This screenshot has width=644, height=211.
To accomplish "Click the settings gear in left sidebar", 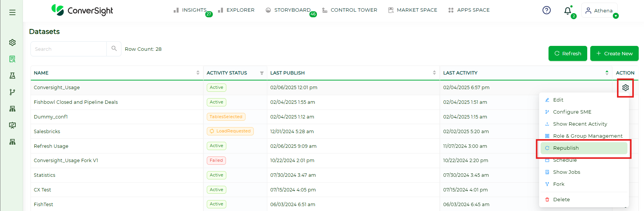I will click(x=12, y=43).
